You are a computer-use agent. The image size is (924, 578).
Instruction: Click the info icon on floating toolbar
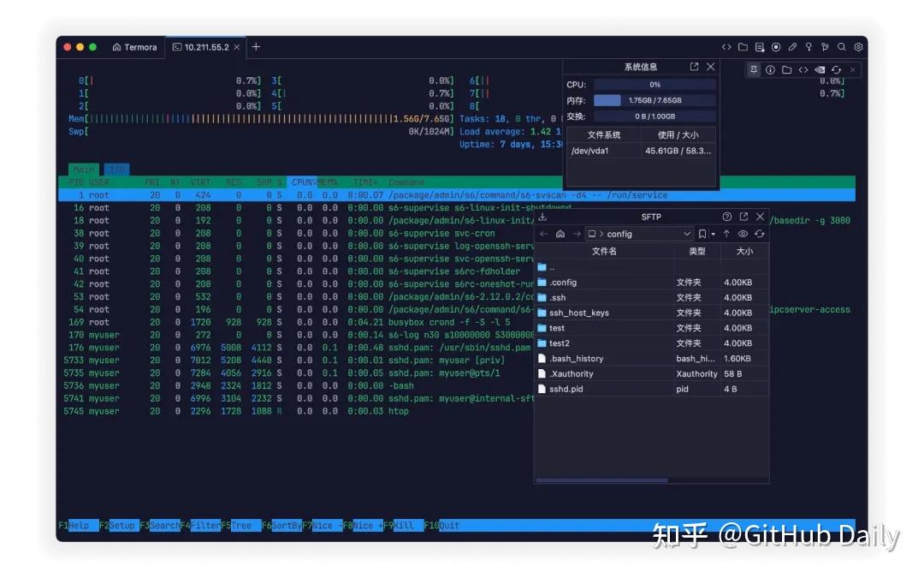coord(770,69)
